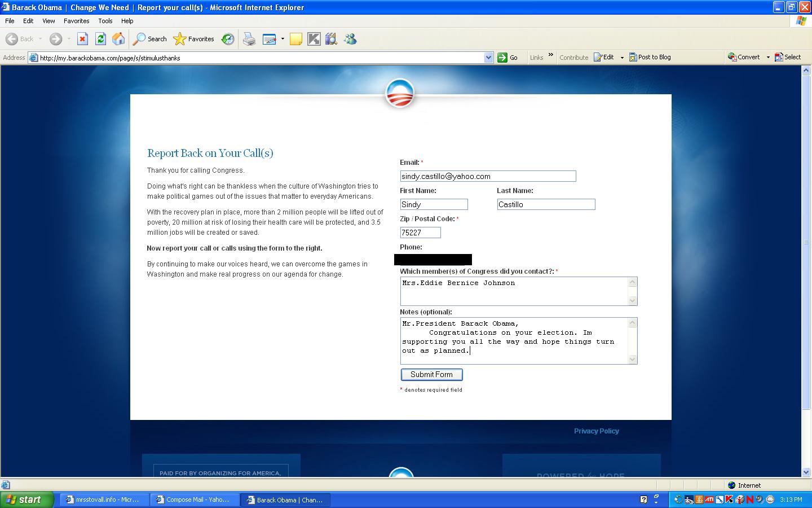Image resolution: width=812 pixels, height=508 pixels.
Task: Click Contribute Edit button
Action: click(x=604, y=57)
